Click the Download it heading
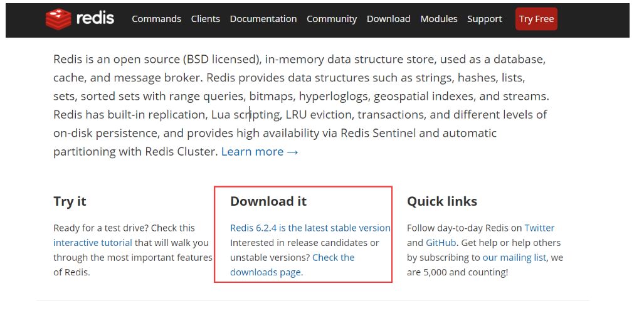This screenshot has width=644, height=323. 268,201
